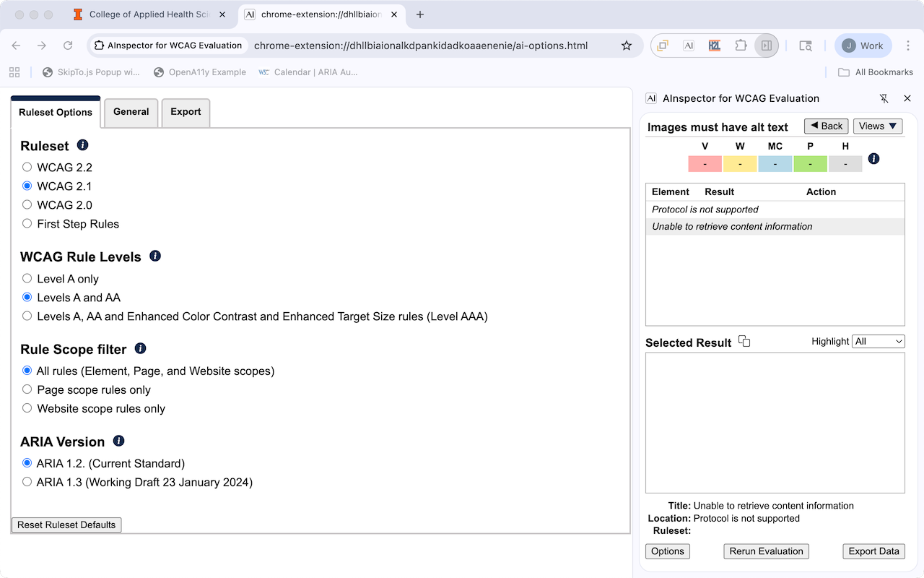924x578 pixels.
Task: Click the WCAG Rule Levels info icon
Action: tap(155, 256)
